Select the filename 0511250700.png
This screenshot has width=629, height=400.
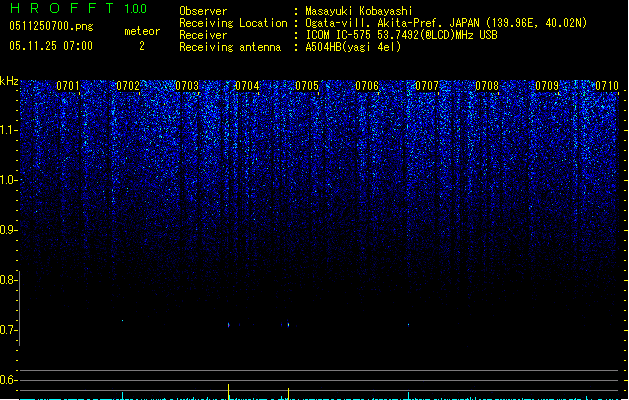click(51, 26)
